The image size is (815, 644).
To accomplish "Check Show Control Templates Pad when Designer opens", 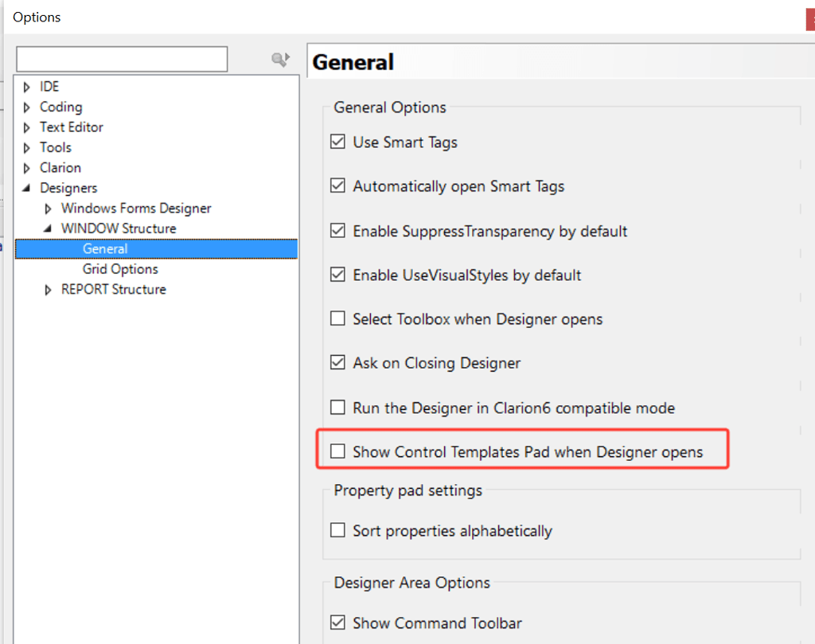I will click(337, 450).
